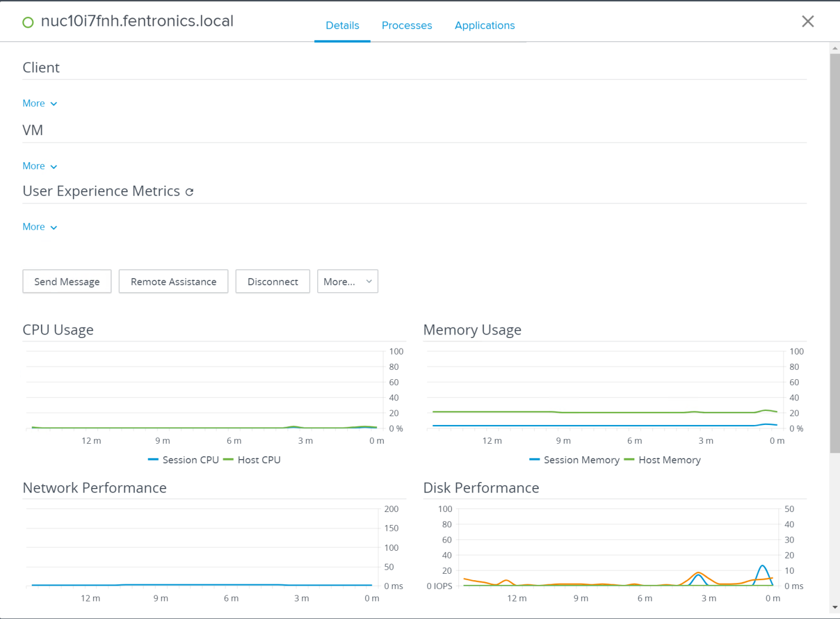Click the scrollbar up arrow
The image size is (840, 619).
tap(835, 48)
